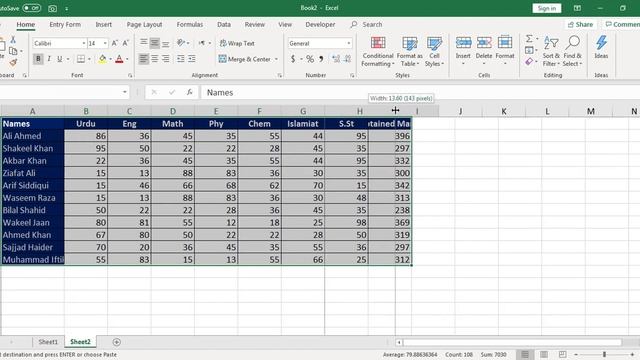Click the Share button

(580, 24)
